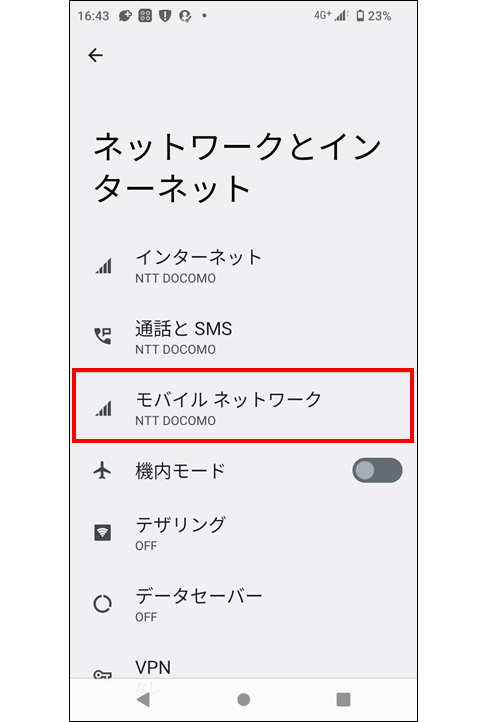The height and width of the screenshot is (722, 496).
Task: Tap the key icon beside VPN
Action: pyautogui.click(x=102, y=675)
